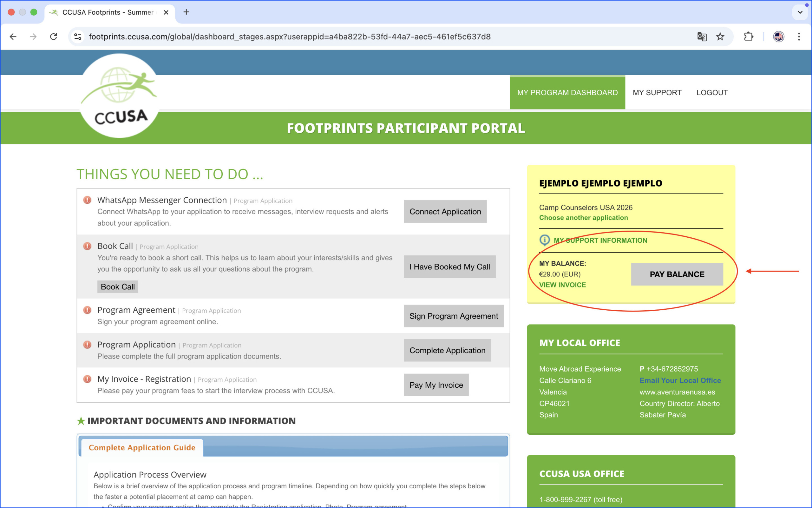
Task: Open the View Invoice link
Action: pos(562,285)
